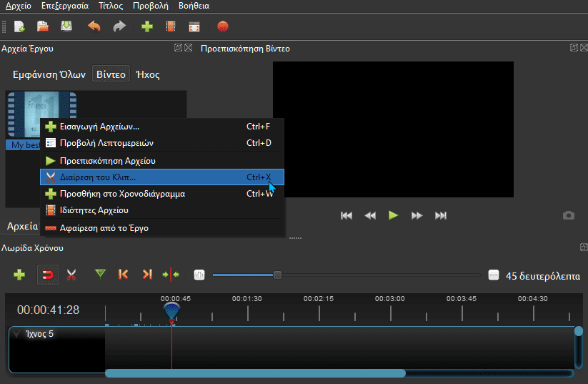Center the timeline on the playhead
The height and width of the screenshot is (384, 588).
(171, 275)
